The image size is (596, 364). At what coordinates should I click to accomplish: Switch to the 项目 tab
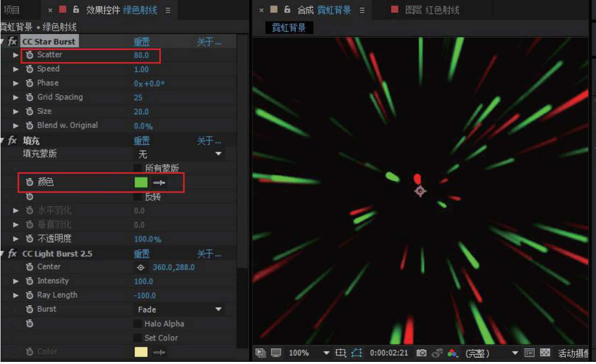click(x=12, y=10)
